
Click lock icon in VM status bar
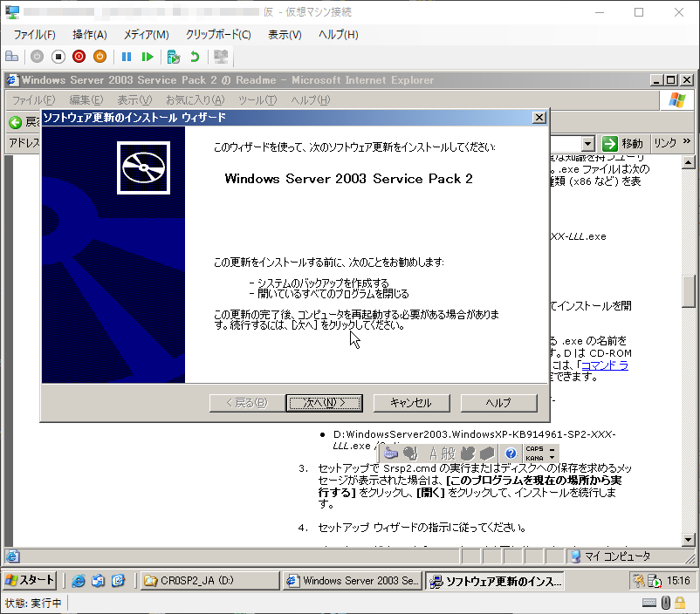[x=680, y=604]
